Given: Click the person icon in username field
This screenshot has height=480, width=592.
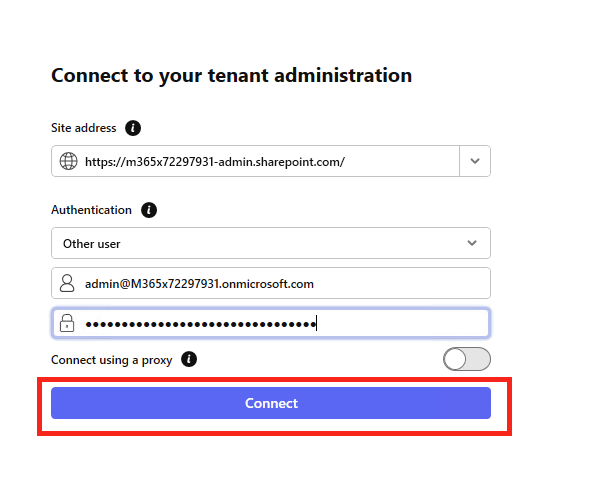Looking at the screenshot, I should click(x=67, y=283).
